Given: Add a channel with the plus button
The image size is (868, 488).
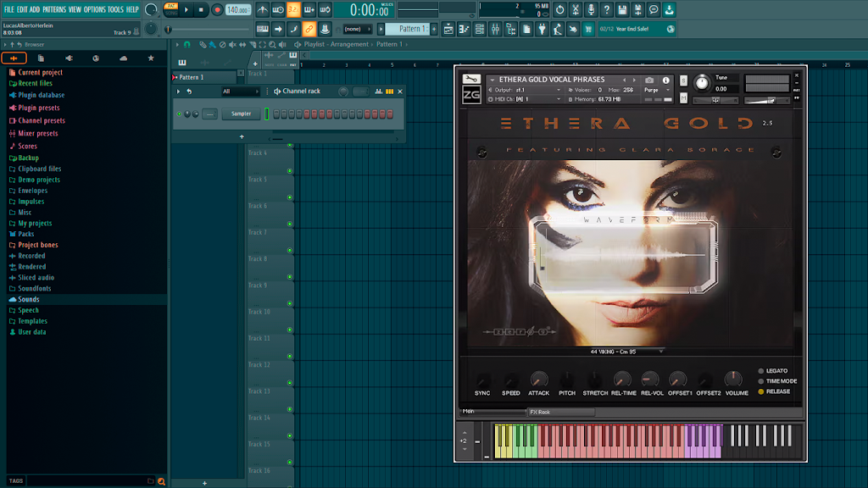Looking at the screenshot, I should (242, 136).
